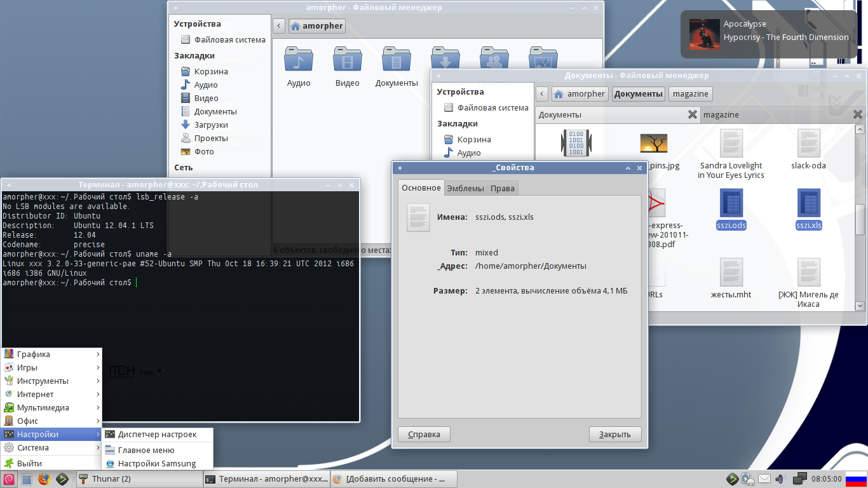Click the Справка button
This screenshot has height=488, width=868.
point(424,435)
